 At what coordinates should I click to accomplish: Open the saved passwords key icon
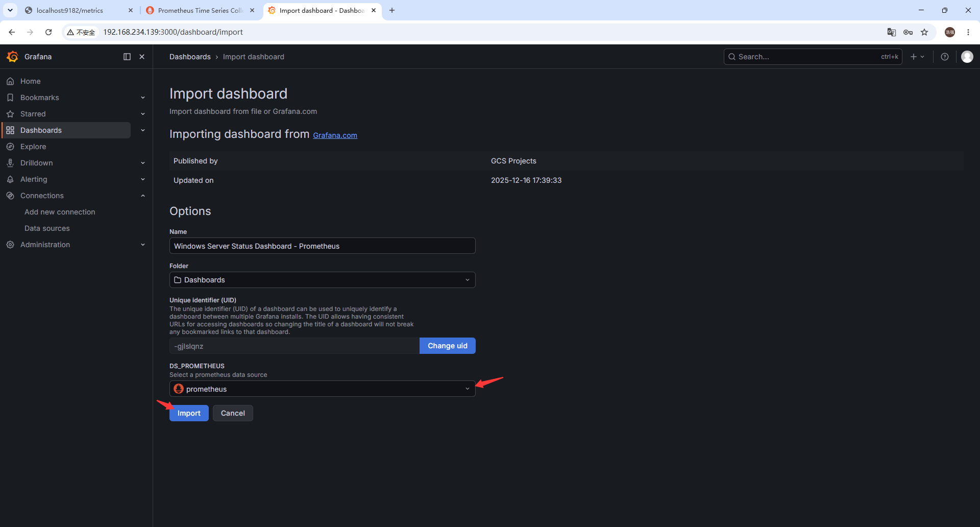pyautogui.click(x=908, y=32)
